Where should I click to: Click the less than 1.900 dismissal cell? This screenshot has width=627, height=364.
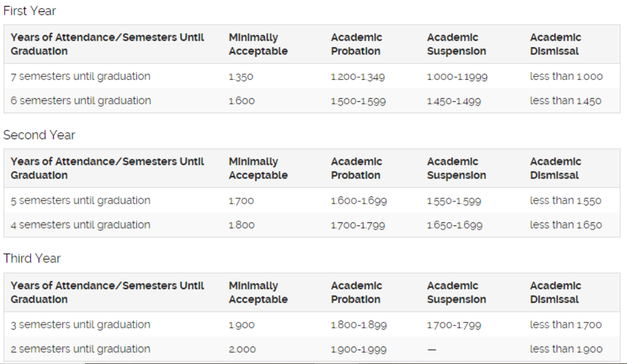pos(566,350)
